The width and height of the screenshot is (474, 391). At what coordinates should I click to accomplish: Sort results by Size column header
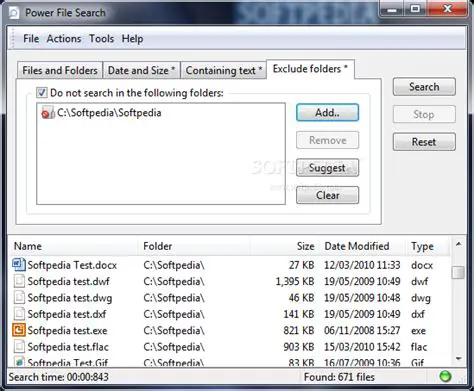(284, 246)
